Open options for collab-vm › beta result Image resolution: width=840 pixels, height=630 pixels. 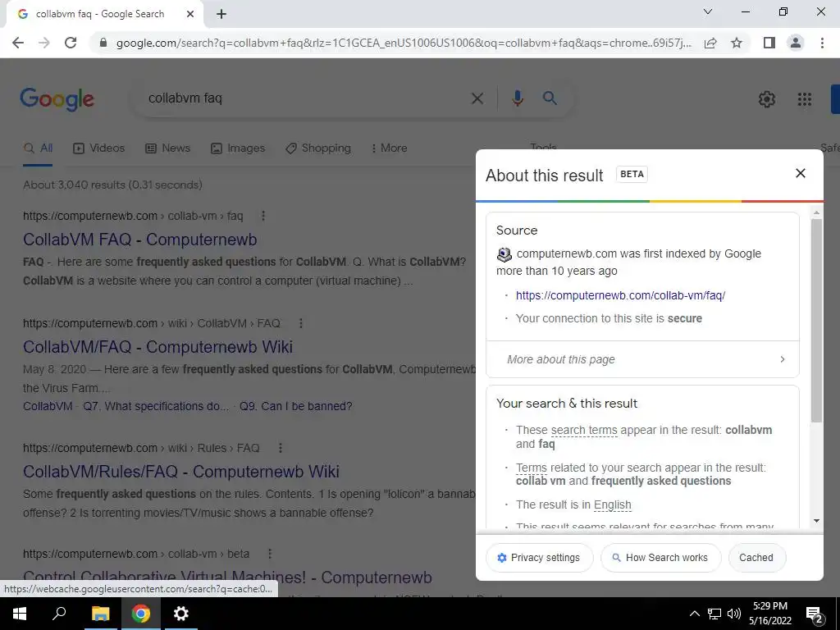(x=270, y=554)
